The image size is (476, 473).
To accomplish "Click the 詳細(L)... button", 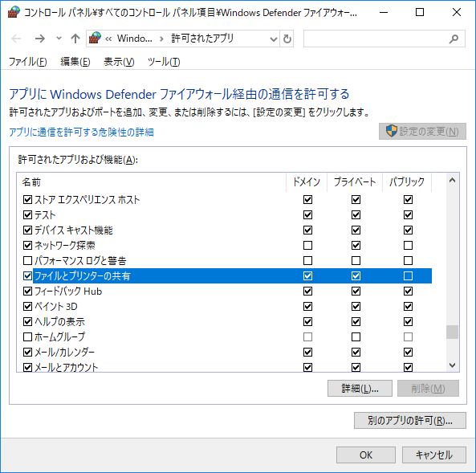I will click(x=360, y=388).
